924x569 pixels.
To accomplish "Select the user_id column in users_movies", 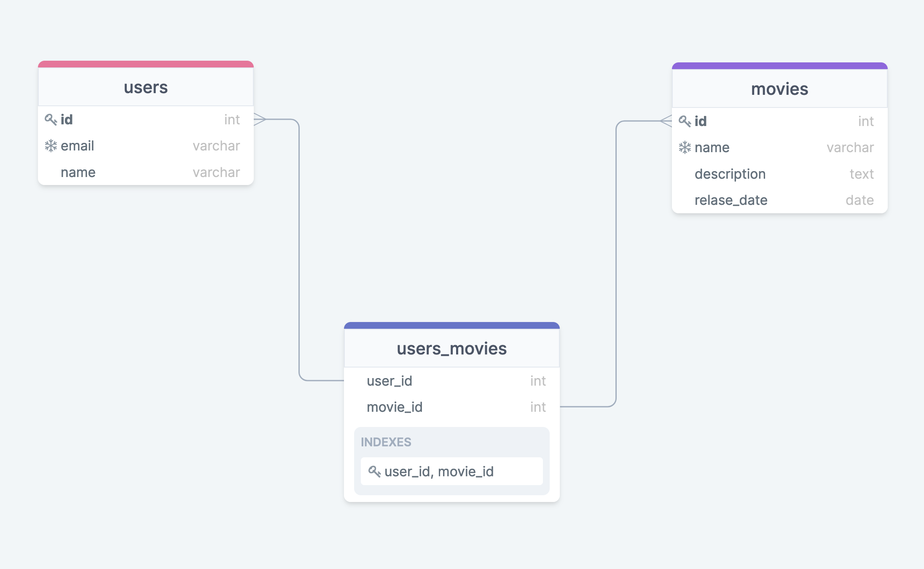I will [452, 381].
